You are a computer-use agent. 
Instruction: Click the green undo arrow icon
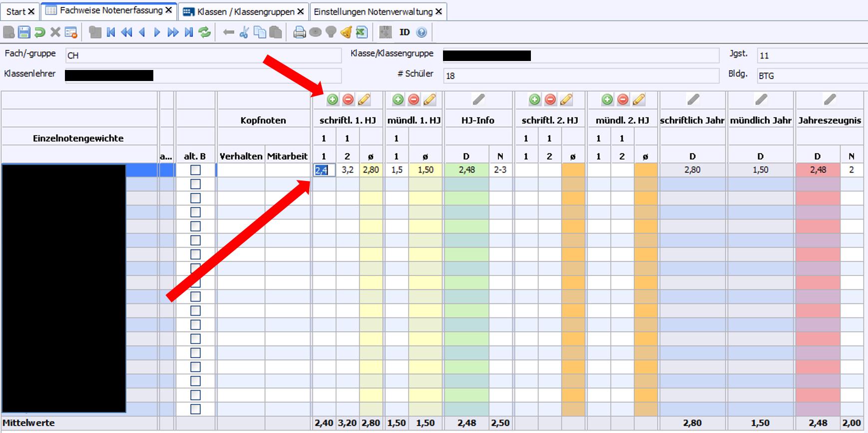pos(39,32)
